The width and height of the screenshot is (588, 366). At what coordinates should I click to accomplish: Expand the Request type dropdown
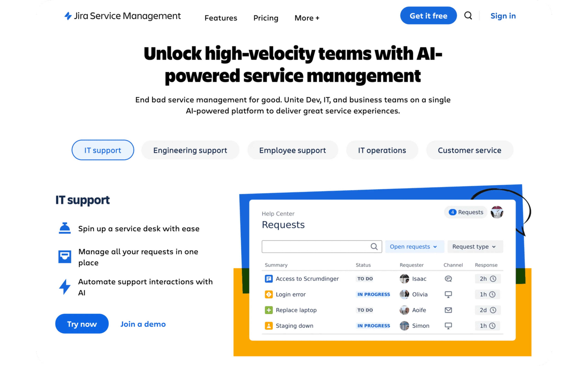click(x=475, y=247)
